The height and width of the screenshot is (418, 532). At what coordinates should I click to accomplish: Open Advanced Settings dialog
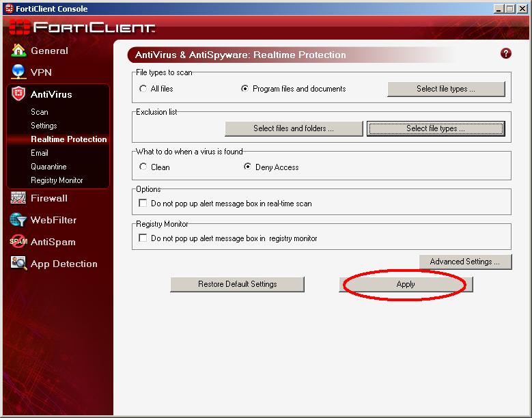[x=465, y=262]
